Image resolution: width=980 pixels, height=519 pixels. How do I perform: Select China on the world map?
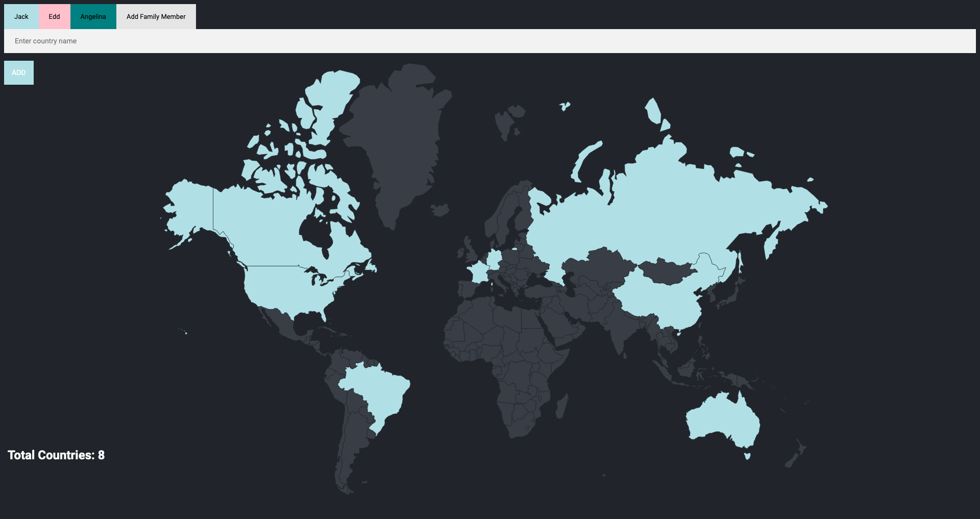click(x=658, y=301)
